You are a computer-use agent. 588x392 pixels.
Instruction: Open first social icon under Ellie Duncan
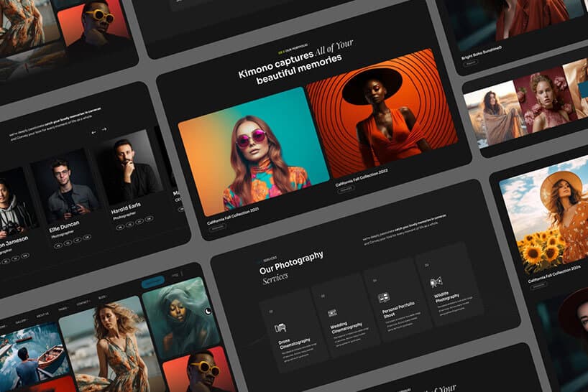coord(58,246)
